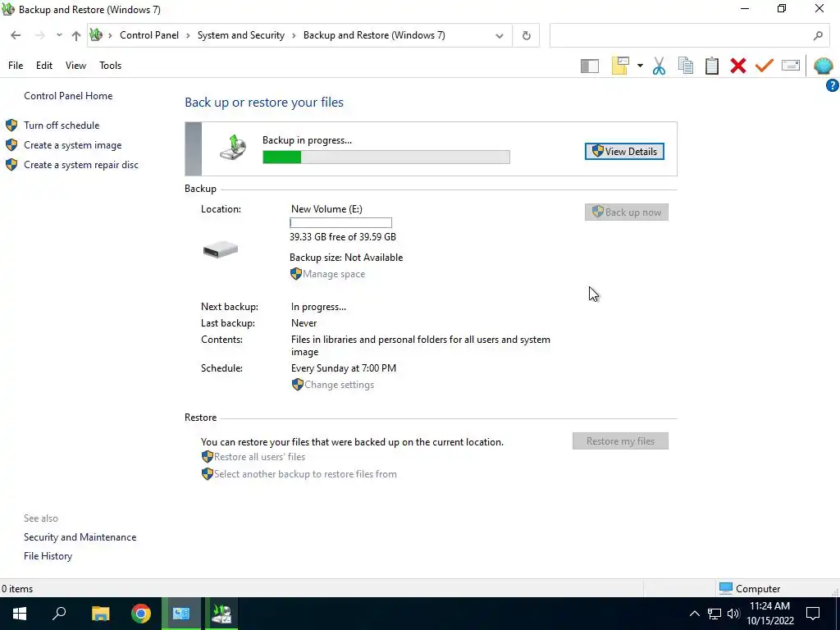This screenshot has height=630, width=840.
Task: Click the volume speaker tray icon
Action: 733,614
